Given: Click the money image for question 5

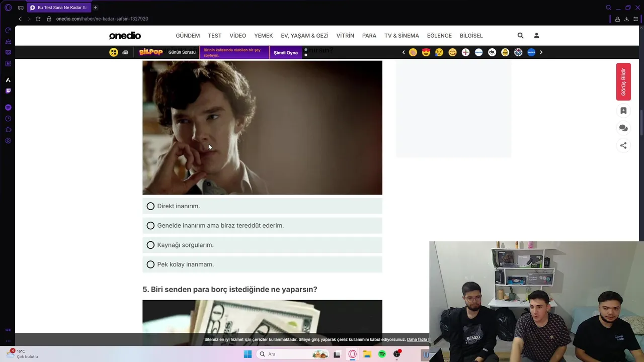Looking at the screenshot, I should point(262,322).
